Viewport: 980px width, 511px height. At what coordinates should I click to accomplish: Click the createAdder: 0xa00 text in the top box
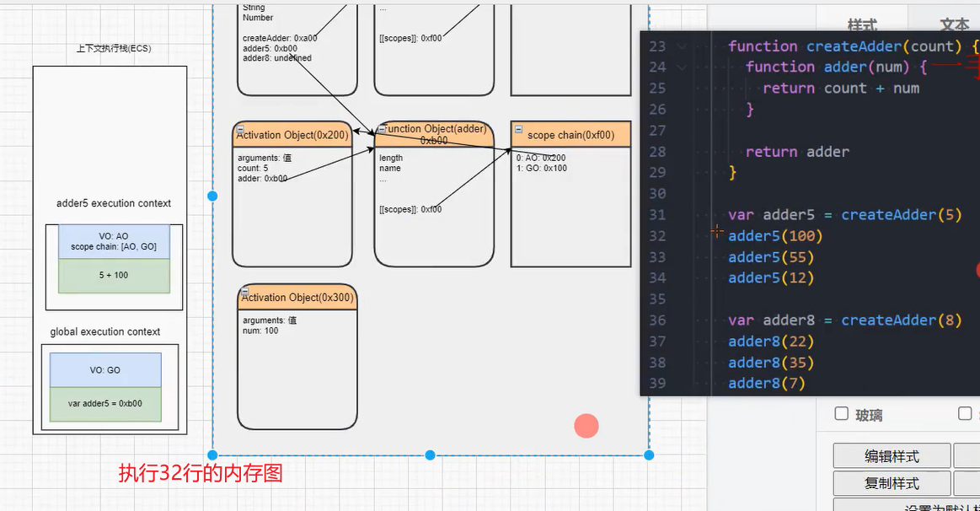click(x=280, y=38)
